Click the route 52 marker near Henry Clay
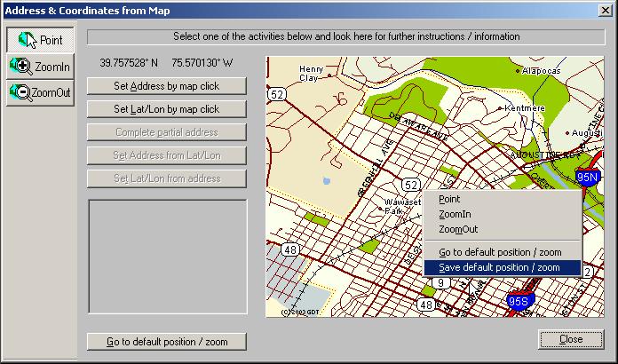 pos(278,94)
